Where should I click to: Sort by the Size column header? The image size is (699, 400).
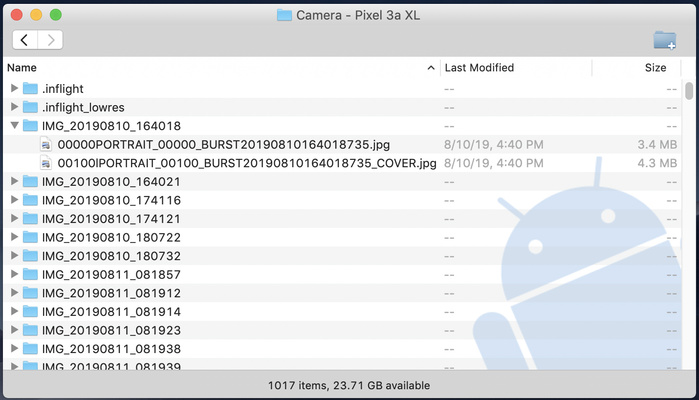coord(655,68)
